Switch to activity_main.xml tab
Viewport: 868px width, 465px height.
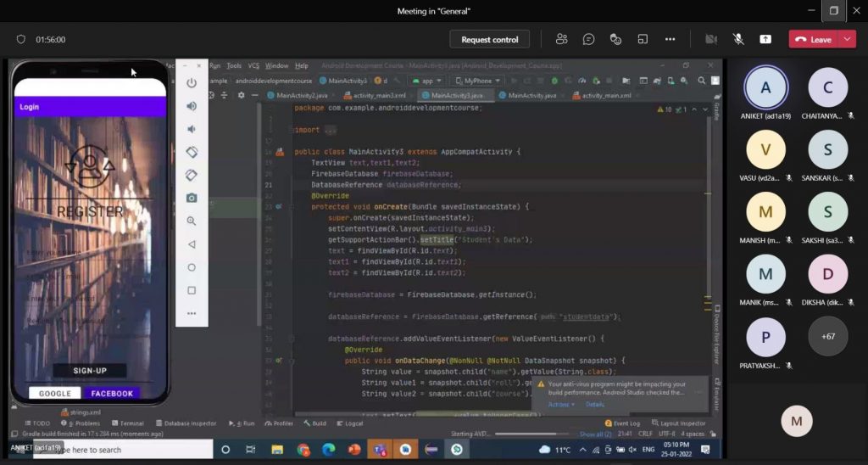(x=602, y=95)
